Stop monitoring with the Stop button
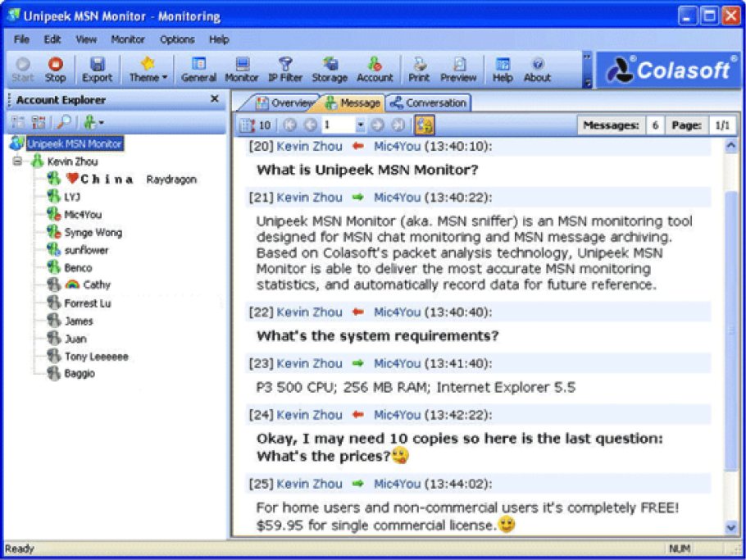 55,70
